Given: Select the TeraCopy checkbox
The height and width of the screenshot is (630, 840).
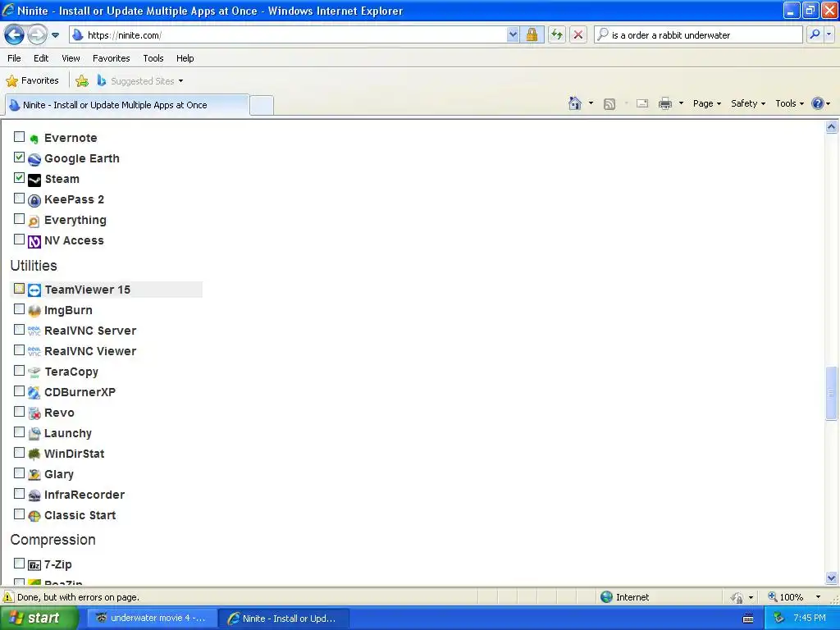Looking at the screenshot, I should 20,371.
